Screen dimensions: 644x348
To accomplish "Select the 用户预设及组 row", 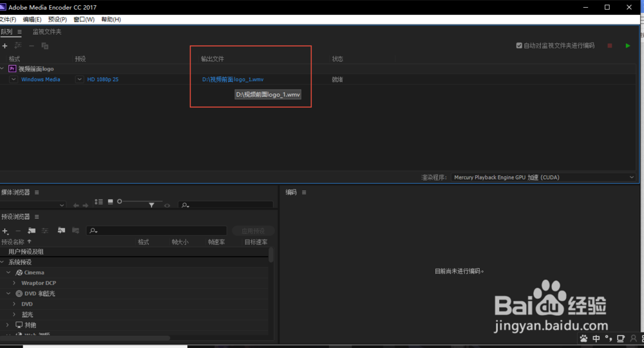I will (134, 251).
